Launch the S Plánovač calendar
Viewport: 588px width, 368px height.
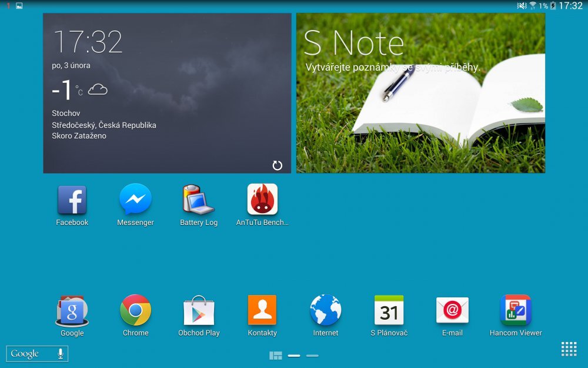[x=389, y=309]
